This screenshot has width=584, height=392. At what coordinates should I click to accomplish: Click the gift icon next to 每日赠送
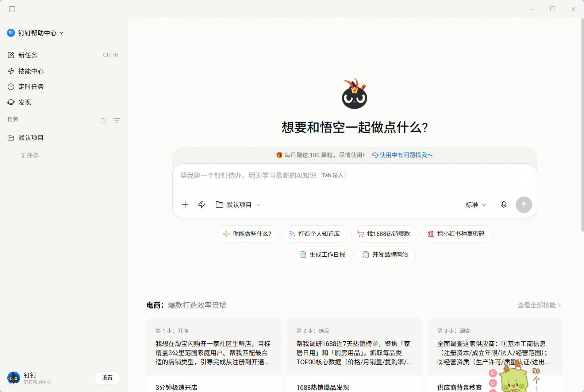(279, 155)
